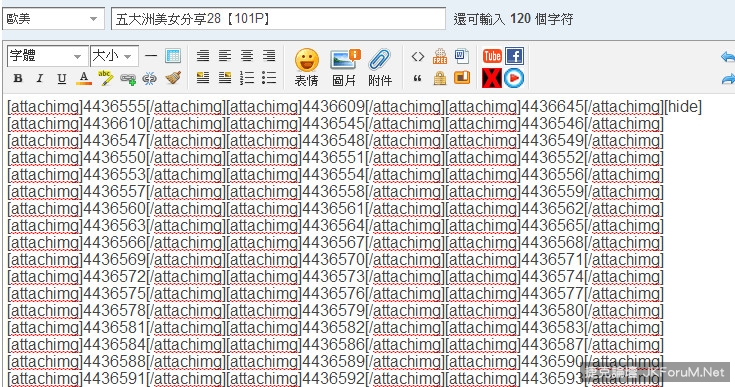735x387 pixels.
Task: Apply auto text layout with the first alignment icon
Action: [x=203, y=56]
